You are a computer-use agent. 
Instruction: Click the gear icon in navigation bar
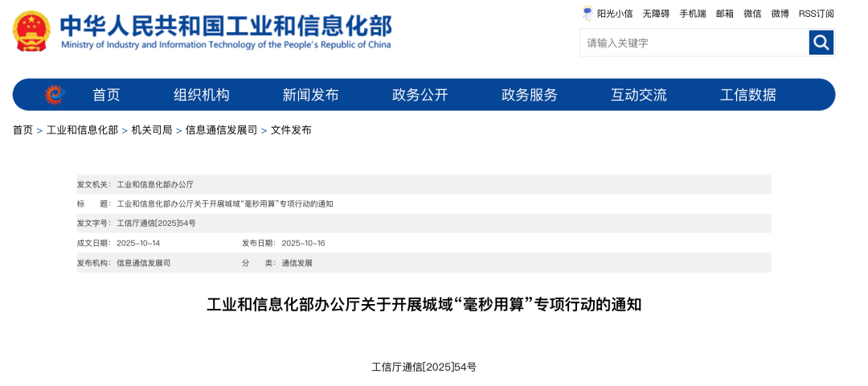[55, 95]
